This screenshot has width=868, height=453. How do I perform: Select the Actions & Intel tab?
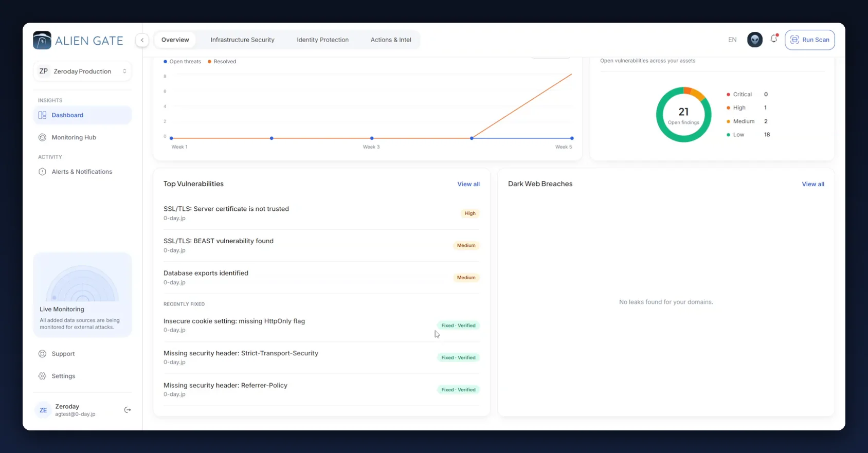pyautogui.click(x=391, y=40)
